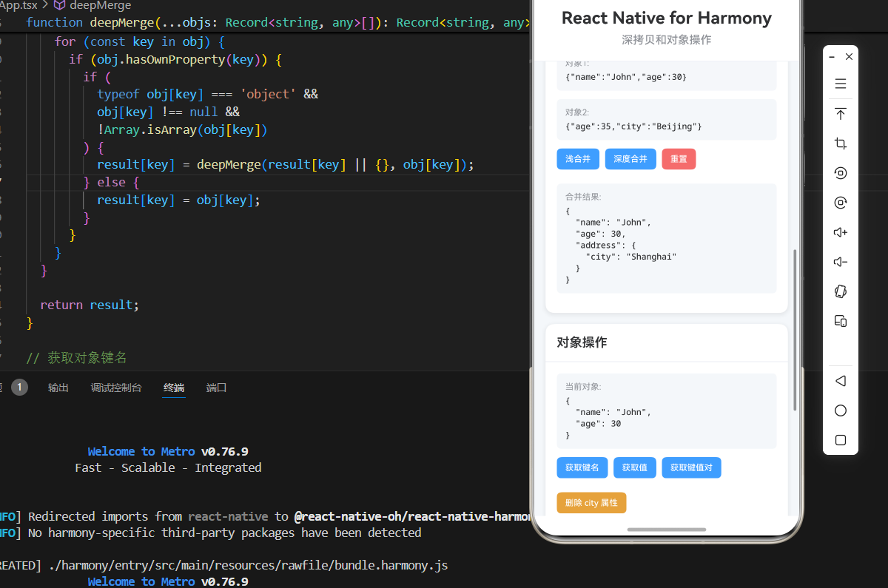888x588 pixels.
Task: Rotate the emulator counterclockwise
Action: coord(841,173)
